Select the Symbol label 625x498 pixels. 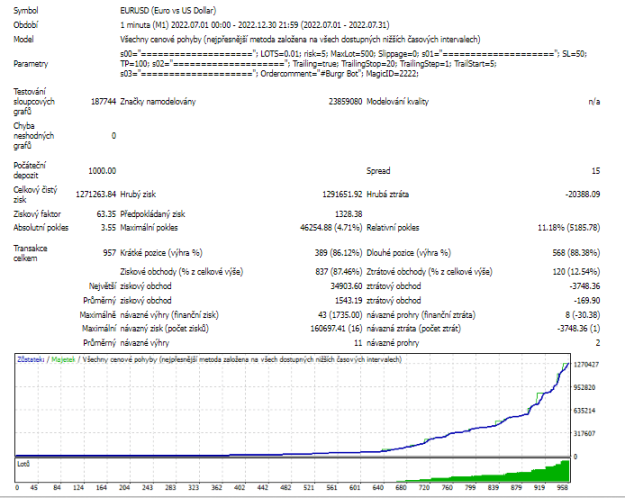(26, 11)
